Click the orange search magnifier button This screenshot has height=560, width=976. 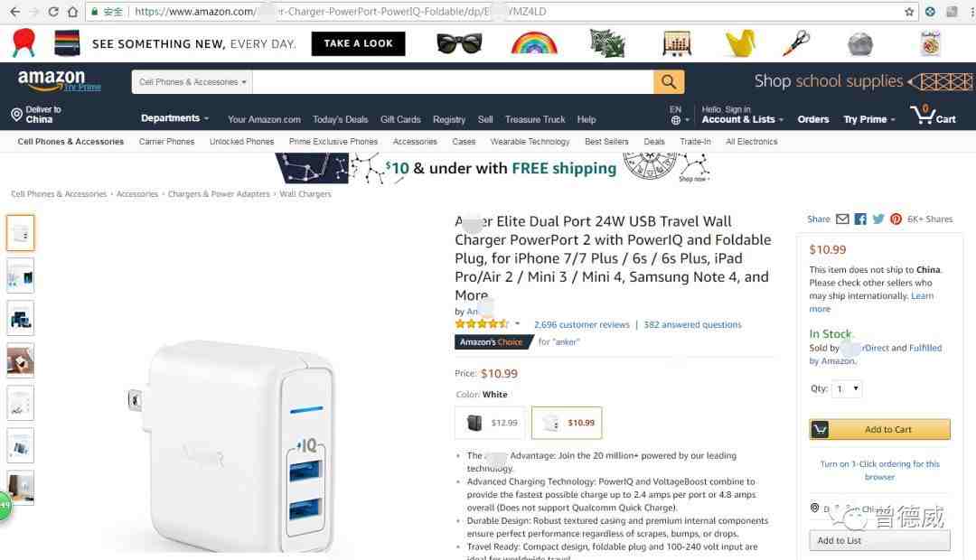(x=669, y=81)
